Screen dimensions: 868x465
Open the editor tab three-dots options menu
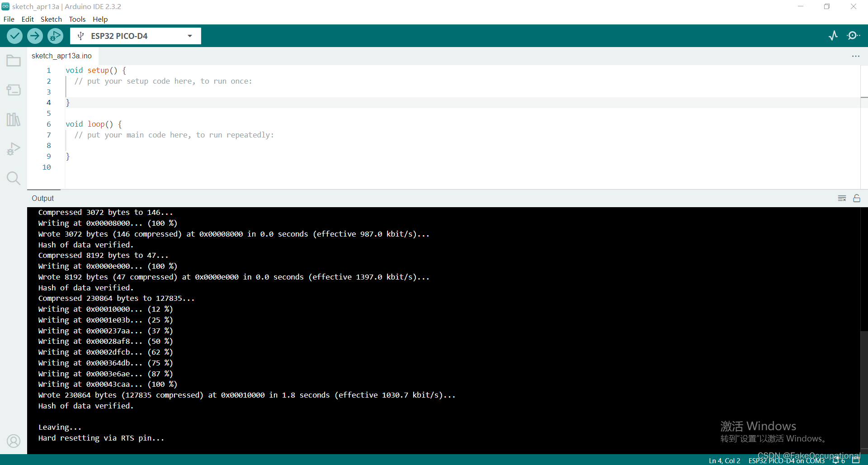(x=856, y=56)
